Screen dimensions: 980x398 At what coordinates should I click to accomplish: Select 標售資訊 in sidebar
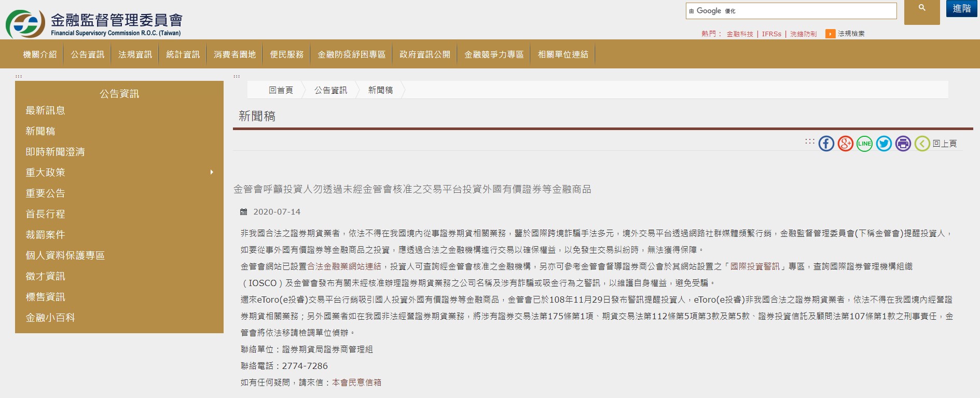(46, 297)
